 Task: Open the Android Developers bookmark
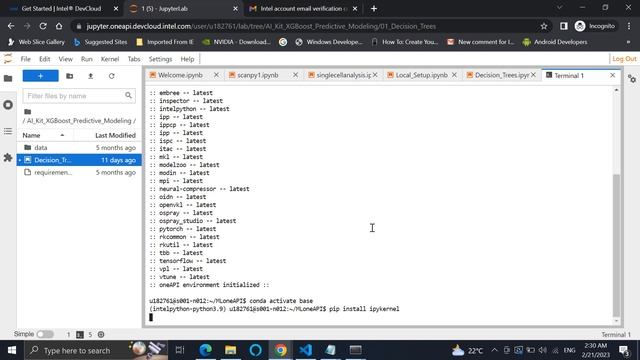[555, 42]
